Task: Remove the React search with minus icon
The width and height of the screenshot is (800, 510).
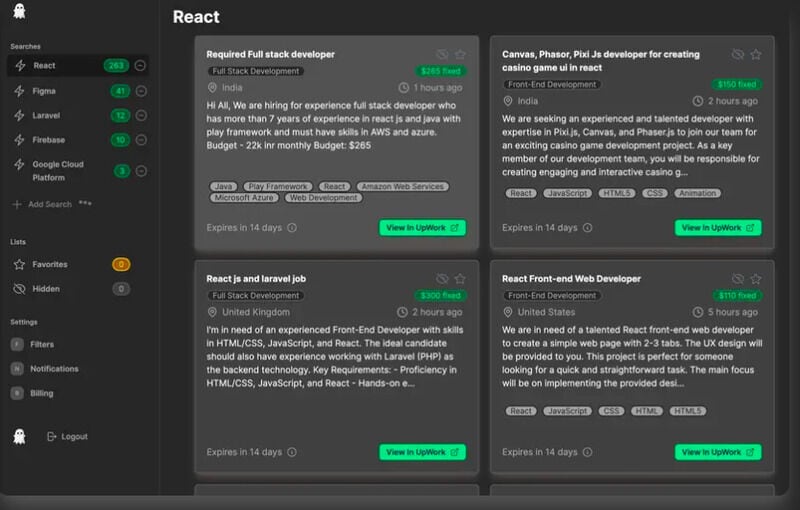Action: pyautogui.click(x=140, y=65)
